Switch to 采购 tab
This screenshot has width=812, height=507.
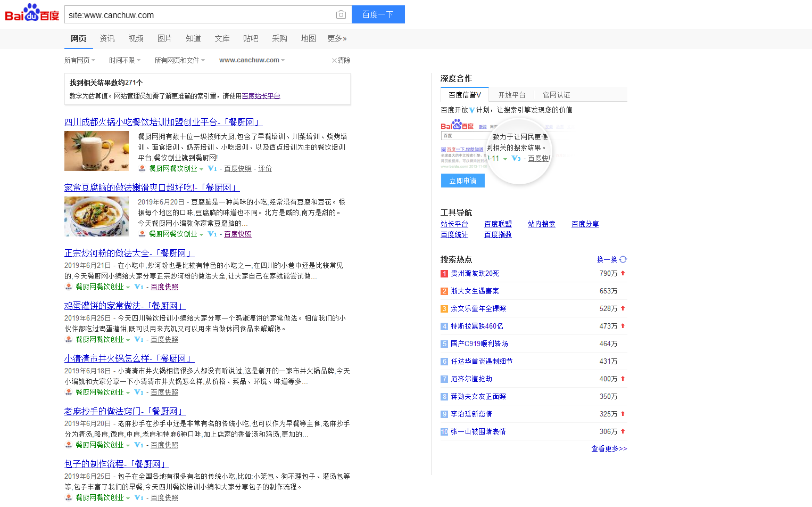279,38
